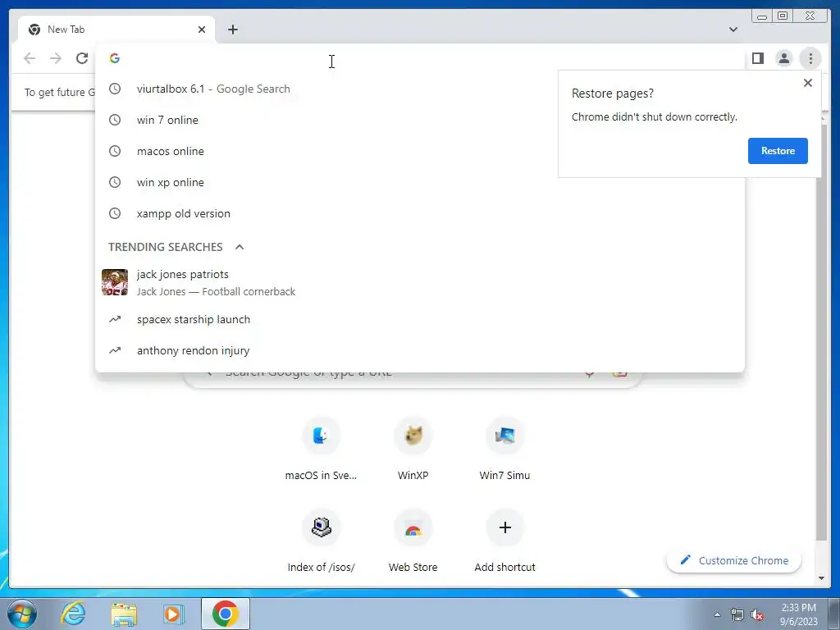Click the Restore button
The height and width of the screenshot is (630, 840).
[778, 151]
